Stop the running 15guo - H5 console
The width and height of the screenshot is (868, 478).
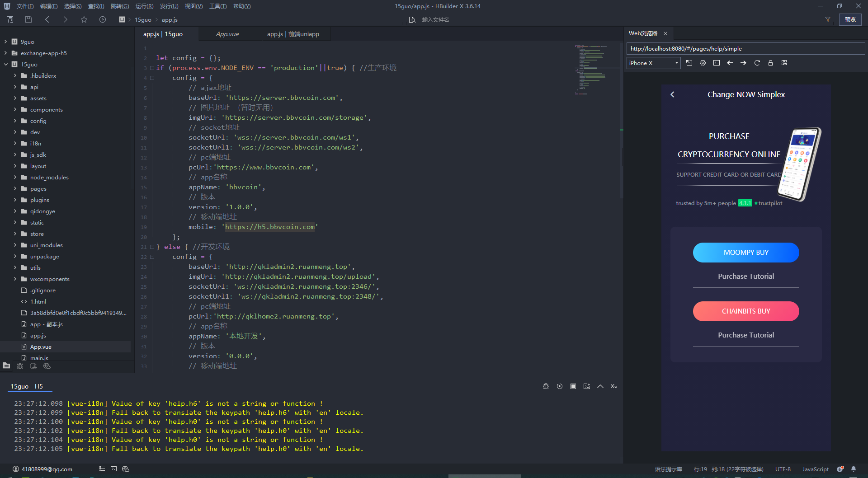point(573,386)
